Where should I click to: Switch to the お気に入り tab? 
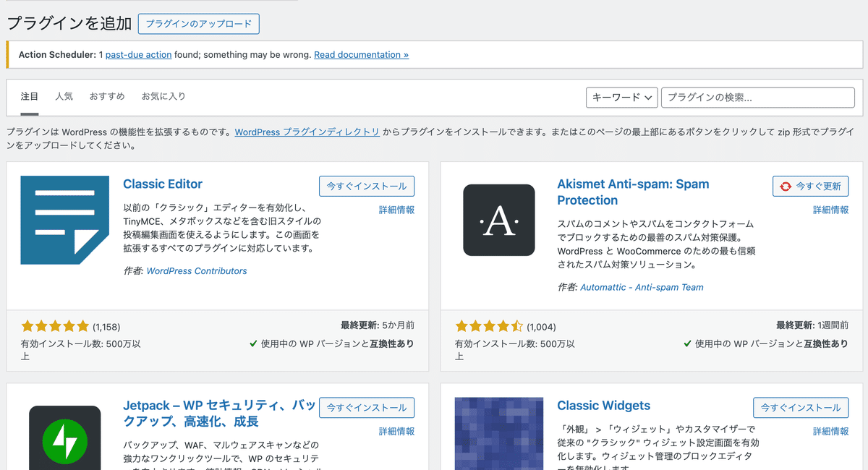point(163,96)
